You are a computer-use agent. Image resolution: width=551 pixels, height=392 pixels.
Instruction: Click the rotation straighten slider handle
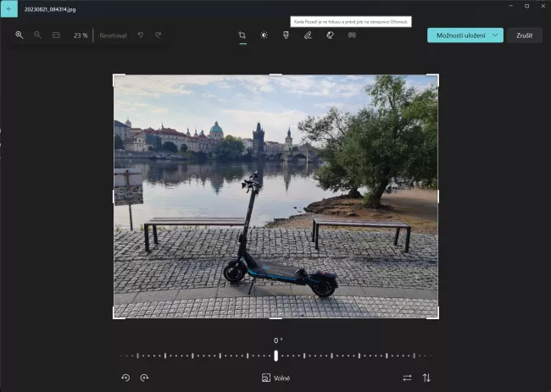click(275, 356)
